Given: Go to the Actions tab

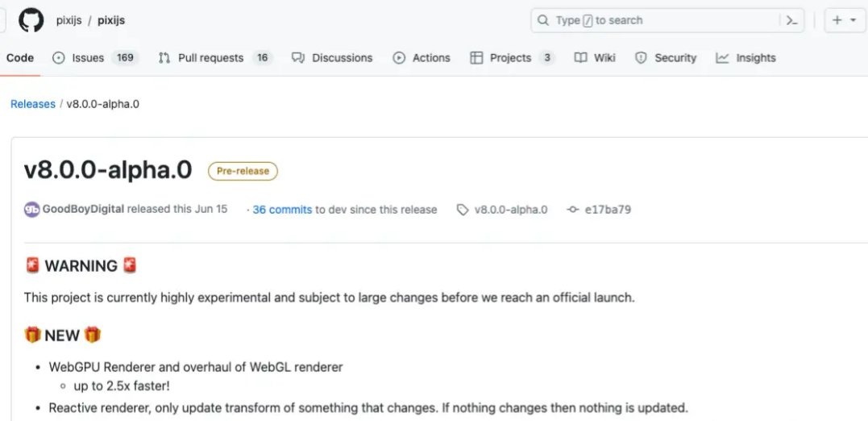Looking at the screenshot, I should pos(422,58).
